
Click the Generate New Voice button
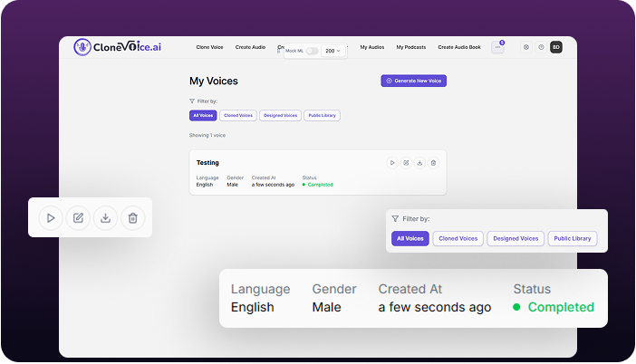pyautogui.click(x=413, y=81)
